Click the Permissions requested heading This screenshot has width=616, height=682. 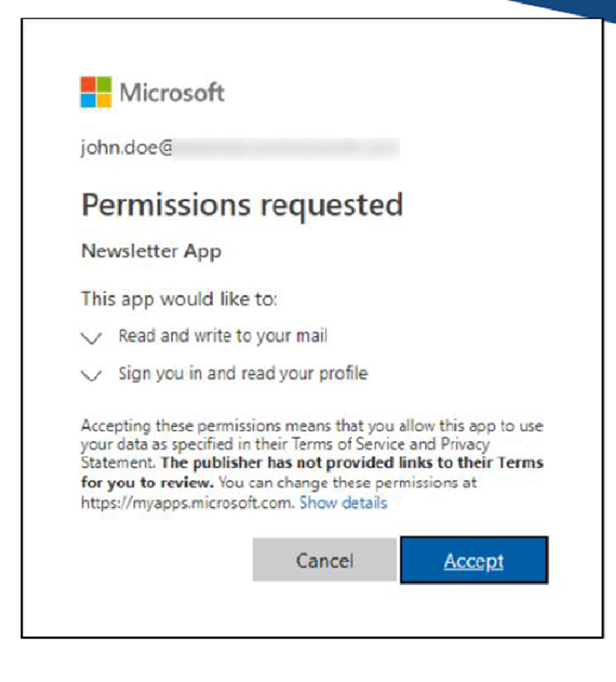[243, 206]
